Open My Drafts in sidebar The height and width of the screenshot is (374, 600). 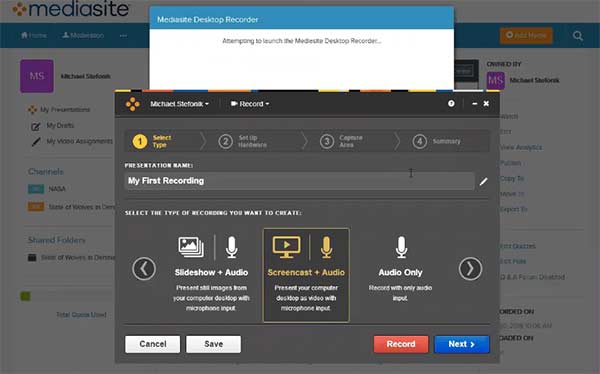click(53, 126)
